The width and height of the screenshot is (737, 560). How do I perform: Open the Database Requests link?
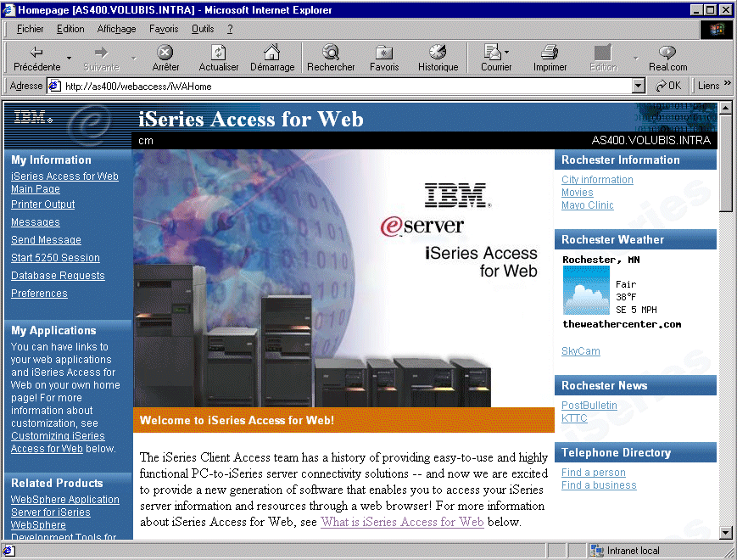pyautogui.click(x=58, y=276)
